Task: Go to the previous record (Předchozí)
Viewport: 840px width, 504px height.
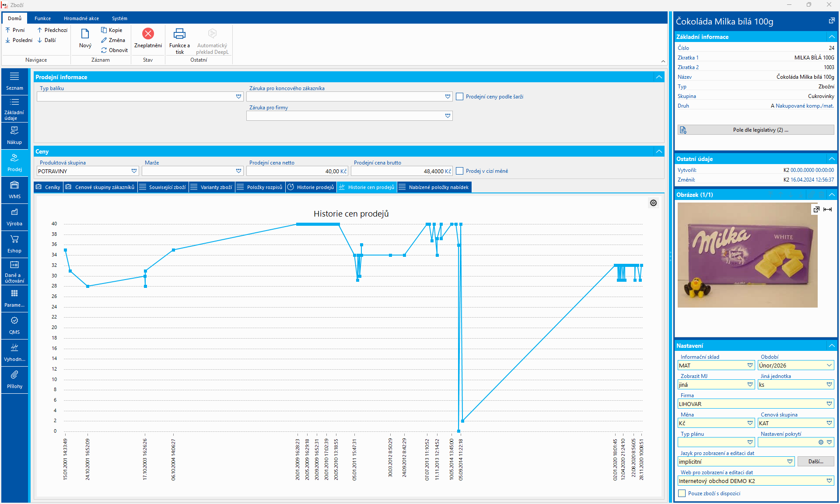Action: tap(52, 30)
